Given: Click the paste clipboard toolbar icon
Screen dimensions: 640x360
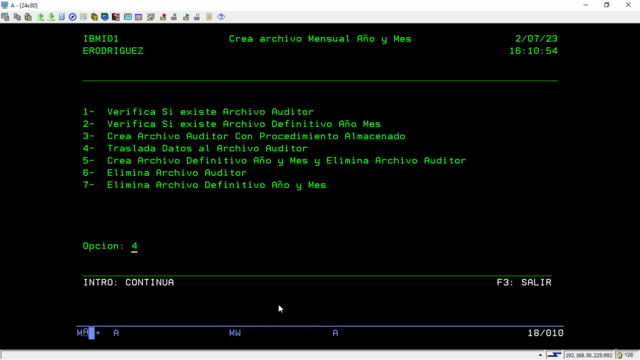Looking at the screenshot, I should [x=28, y=17].
